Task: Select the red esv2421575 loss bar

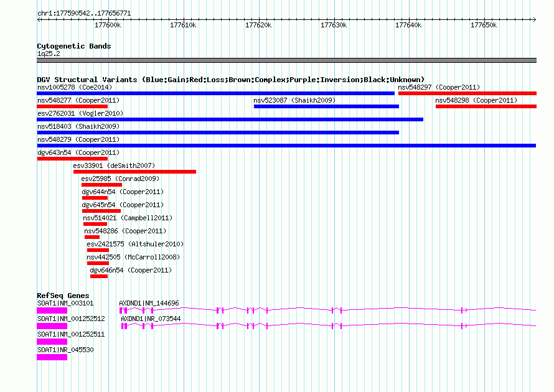Action: 98,250
